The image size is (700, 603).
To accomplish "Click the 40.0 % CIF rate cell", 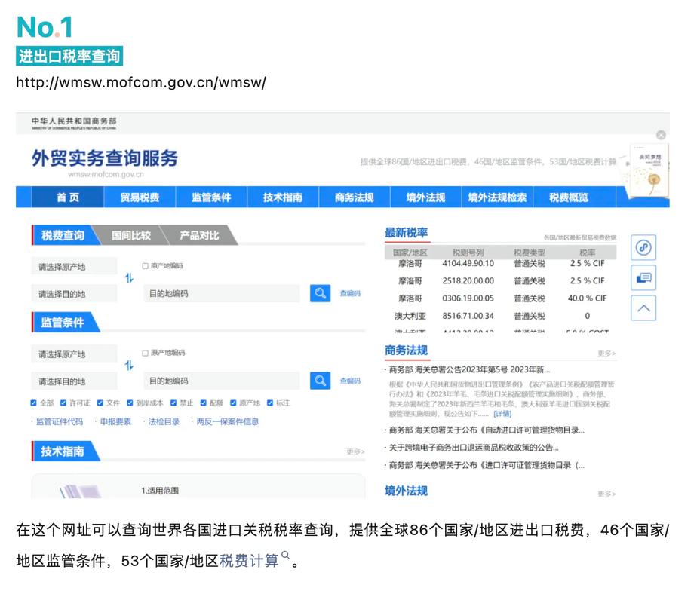I will [x=587, y=298].
